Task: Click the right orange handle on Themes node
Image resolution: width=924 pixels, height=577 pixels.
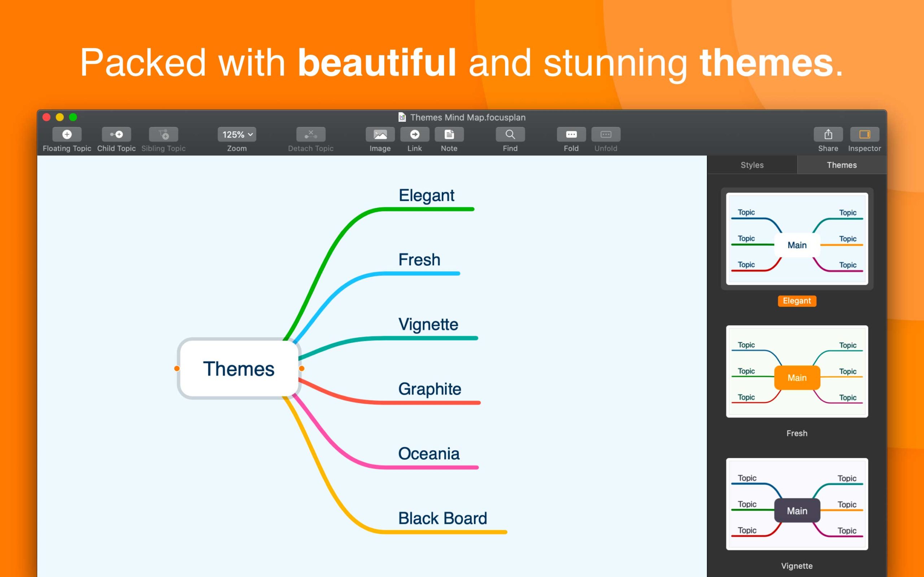Action: (302, 368)
